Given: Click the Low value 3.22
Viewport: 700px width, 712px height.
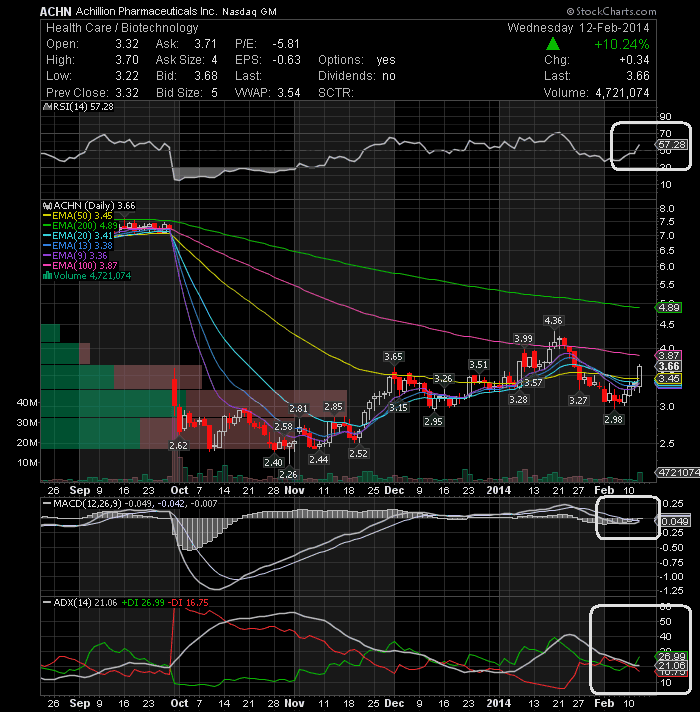Looking at the screenshot, I should [127, 76].
